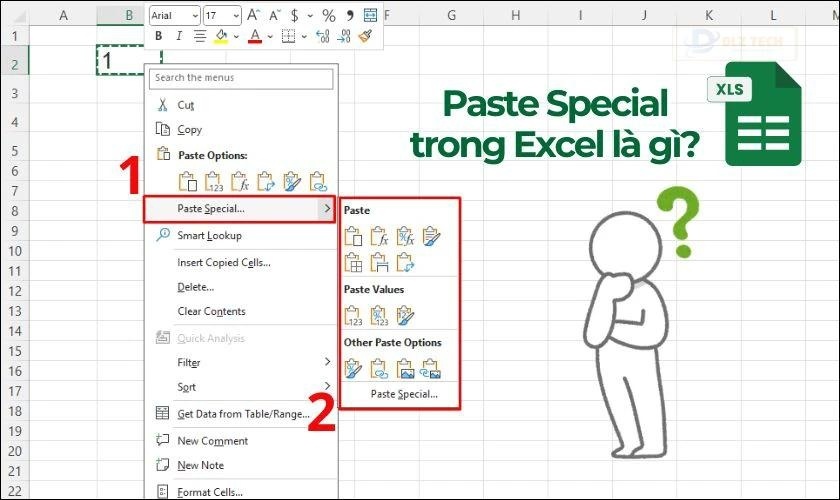Image resolution: width=840 pixels, height=500 pixels.
Task: Open Accounting Number Format dropdown arrow
Action: click(x=310, y=16)
